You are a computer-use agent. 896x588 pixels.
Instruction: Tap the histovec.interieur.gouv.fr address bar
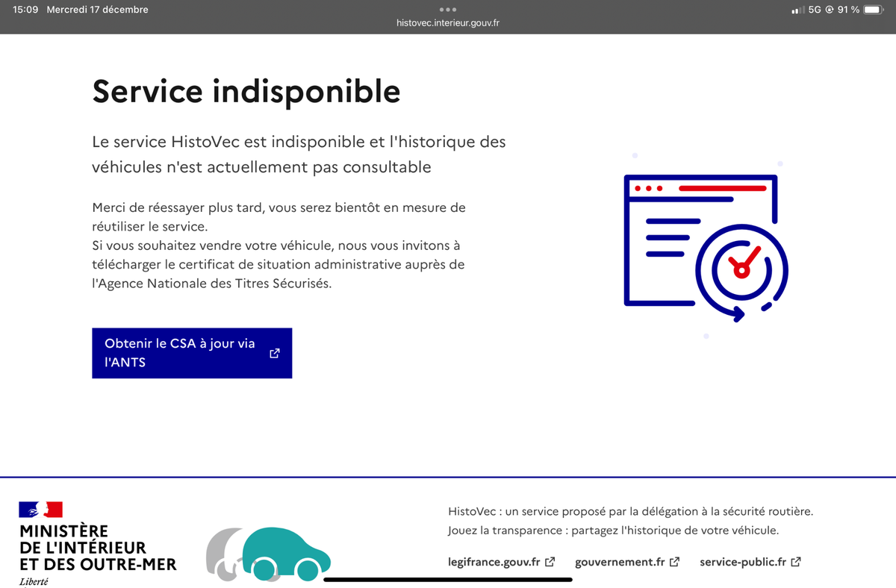pyautogui.click(x=447, y=23)
